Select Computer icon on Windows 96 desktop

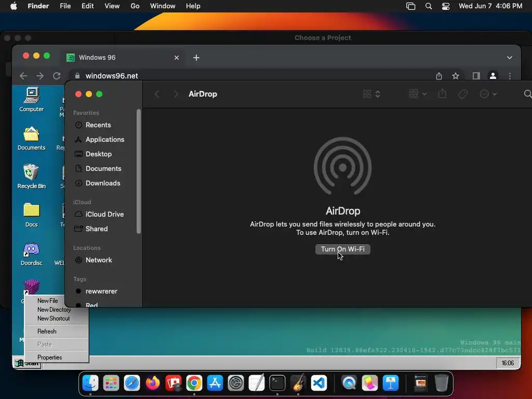click(x=32, y=100)
